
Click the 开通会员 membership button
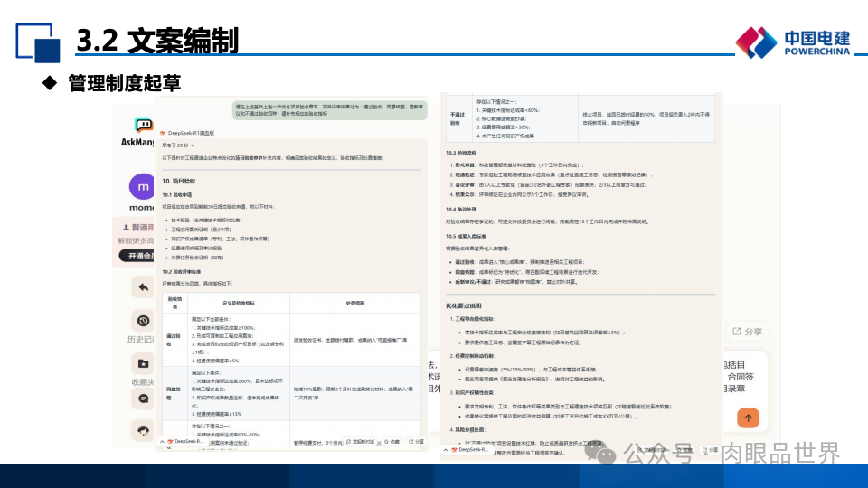tap(137, 256)
